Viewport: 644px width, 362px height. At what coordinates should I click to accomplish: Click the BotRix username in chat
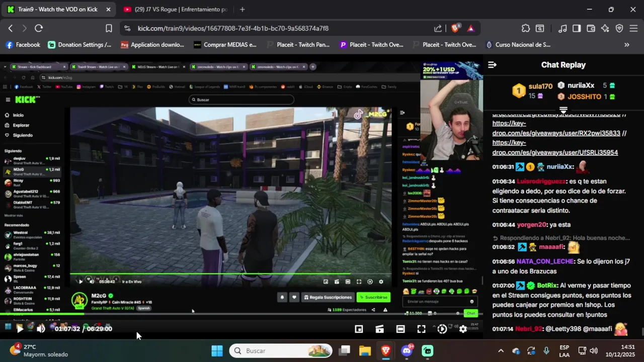[x=546, y=285]
